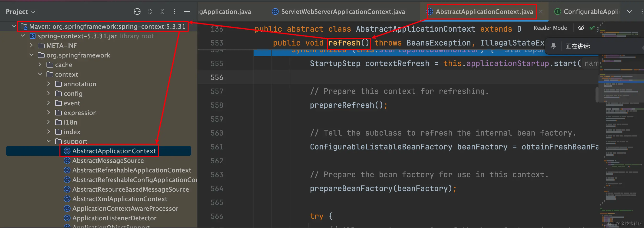This screenshot has width=644, height=228.
Task: Expand the cache folder
Action: coord(40,65)
